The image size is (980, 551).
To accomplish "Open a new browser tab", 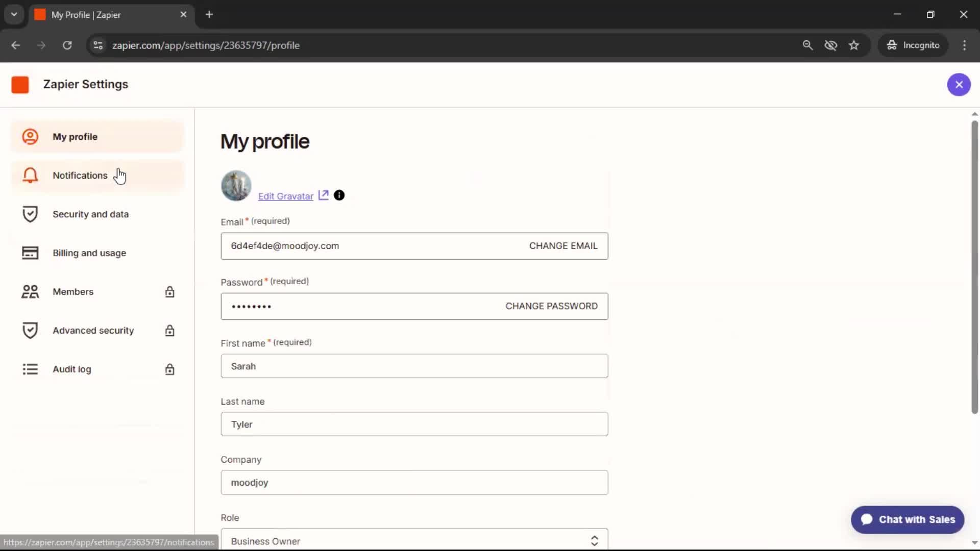I will point(209,15).
